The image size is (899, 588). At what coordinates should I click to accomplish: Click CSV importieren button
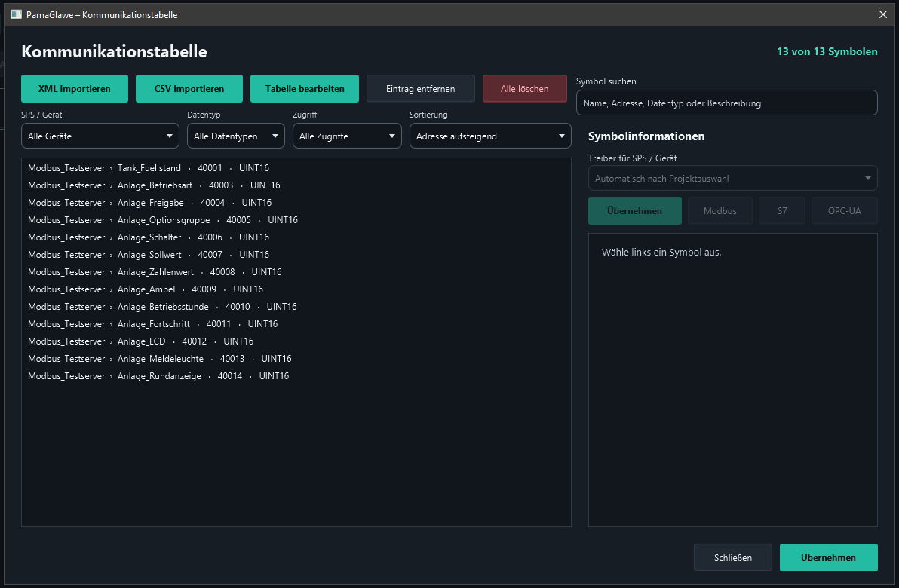coord(189,89)
